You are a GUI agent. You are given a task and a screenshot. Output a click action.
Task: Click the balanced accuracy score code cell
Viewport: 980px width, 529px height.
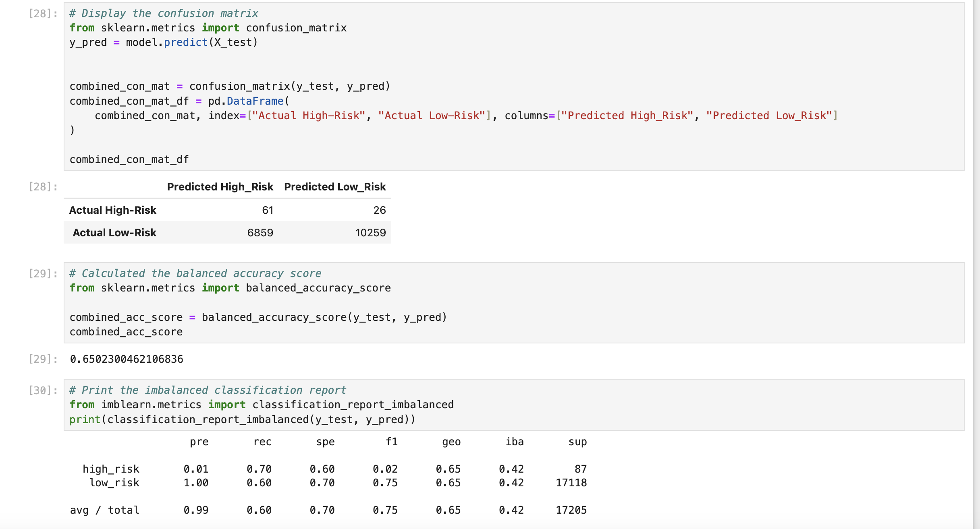tap(513, 303)
